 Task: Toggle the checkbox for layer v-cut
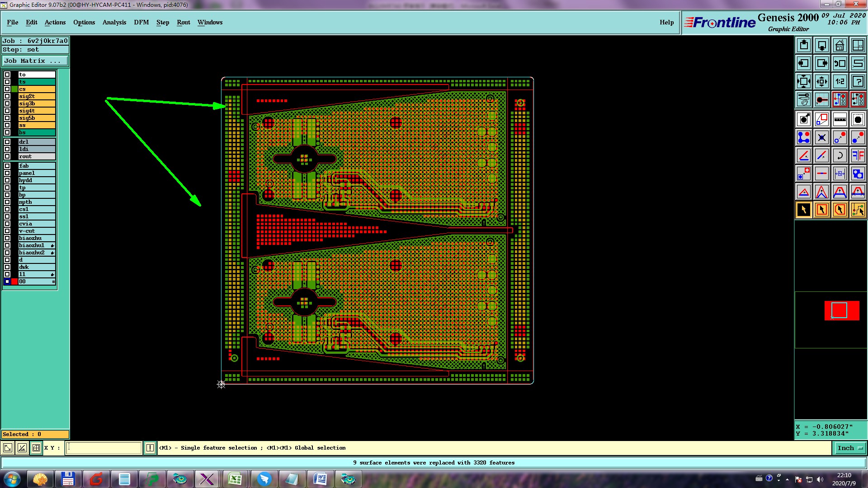pos(7,231)
